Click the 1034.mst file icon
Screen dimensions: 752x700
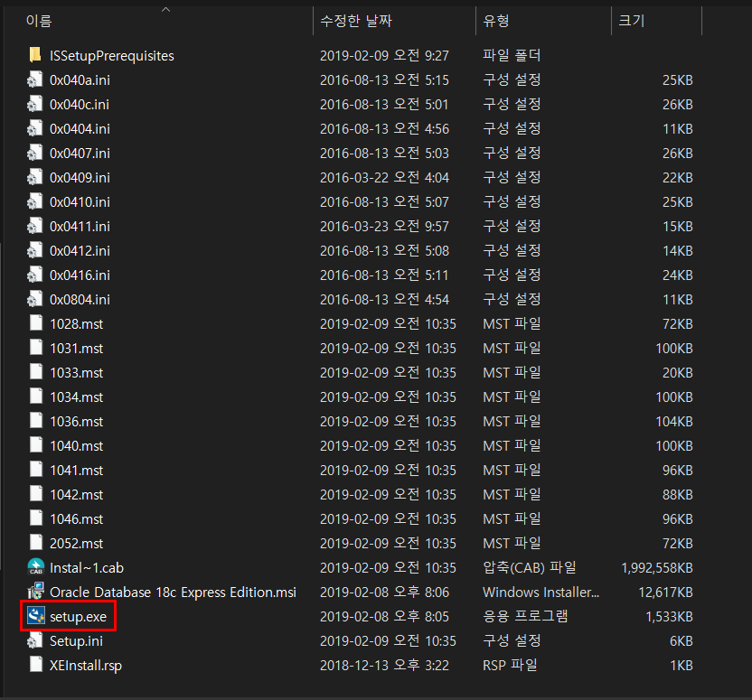[x=36, y=397]
